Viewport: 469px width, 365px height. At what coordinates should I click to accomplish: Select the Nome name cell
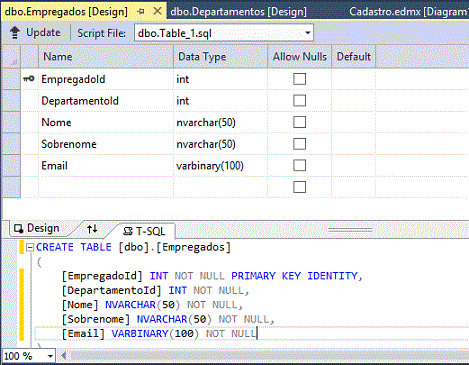coord(106,122)
